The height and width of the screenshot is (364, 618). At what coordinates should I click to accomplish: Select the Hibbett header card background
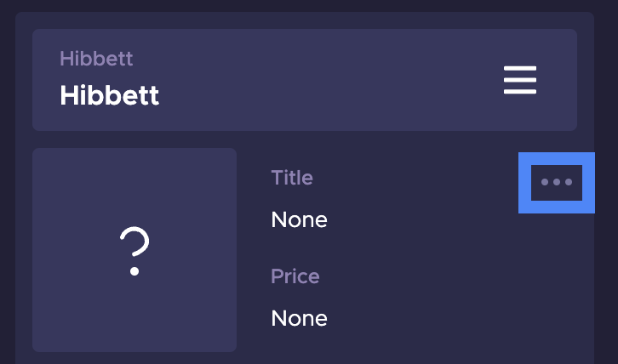(305, 80)
